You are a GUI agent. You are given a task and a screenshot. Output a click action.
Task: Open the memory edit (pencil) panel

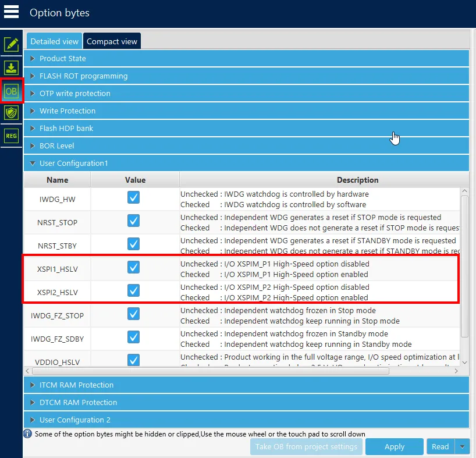11,45
